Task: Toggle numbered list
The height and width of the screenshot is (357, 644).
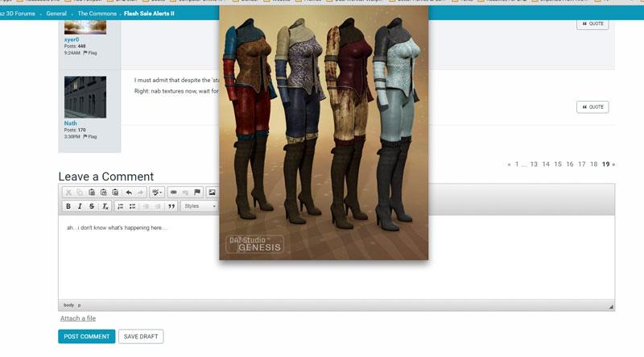Action: pyautogui.click(x=120, y=206)
